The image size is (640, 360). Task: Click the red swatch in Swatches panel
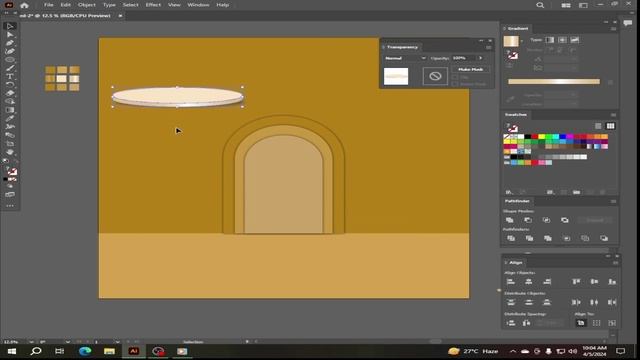(535, 137)
